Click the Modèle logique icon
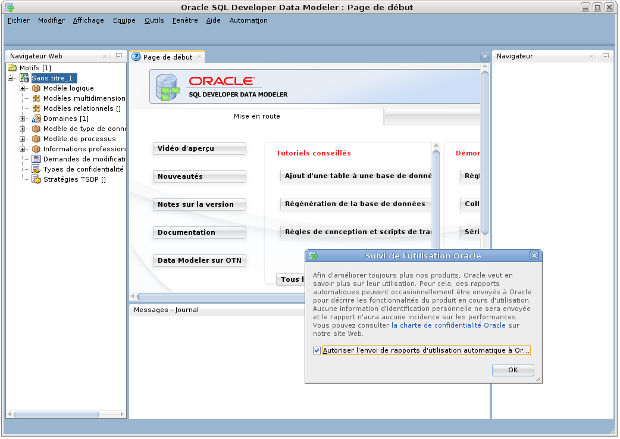 (36, 88)
